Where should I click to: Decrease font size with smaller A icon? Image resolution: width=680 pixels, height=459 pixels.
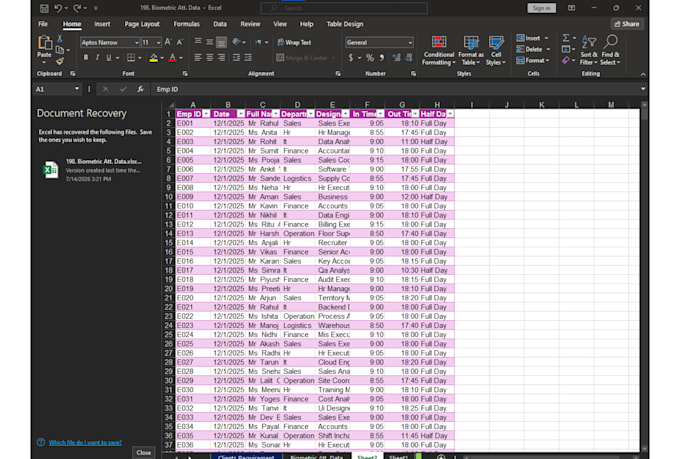[x=180, y=42]
